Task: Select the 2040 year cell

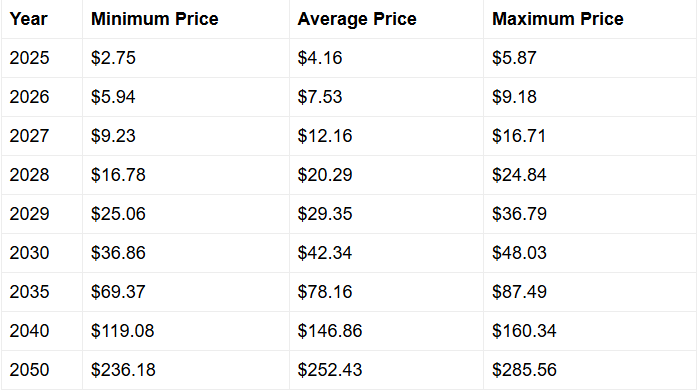Action: (42, 331)
